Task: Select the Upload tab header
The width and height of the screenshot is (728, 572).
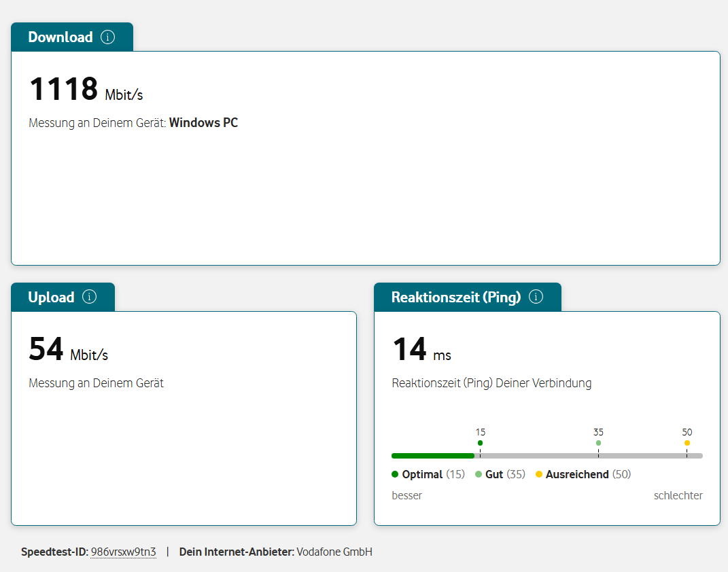Action: click(63, 297)
